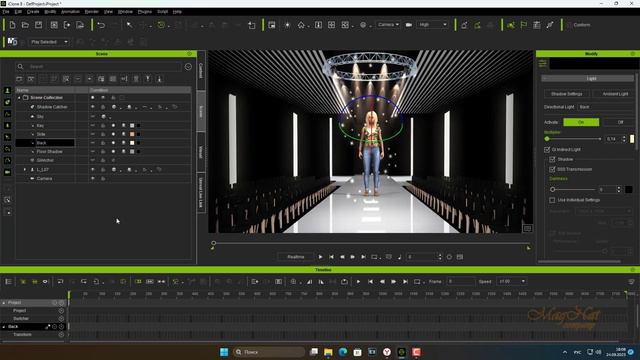This screenshot has width=640, height=360.
Task: Collapse the Scene Collection tree node
Action: click(19, 98)
